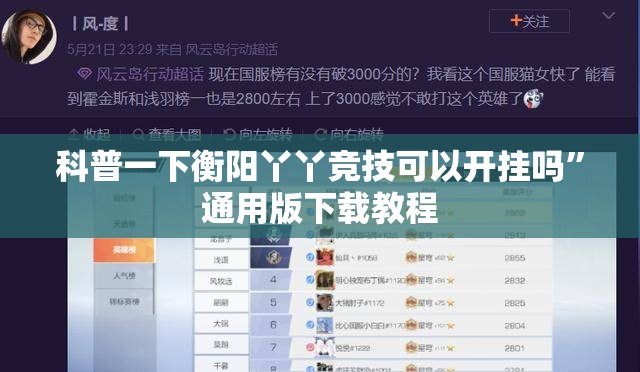Click the player name ending #1058
The height and width of the screenshot is (372, 640).
[x=356, y=258]
